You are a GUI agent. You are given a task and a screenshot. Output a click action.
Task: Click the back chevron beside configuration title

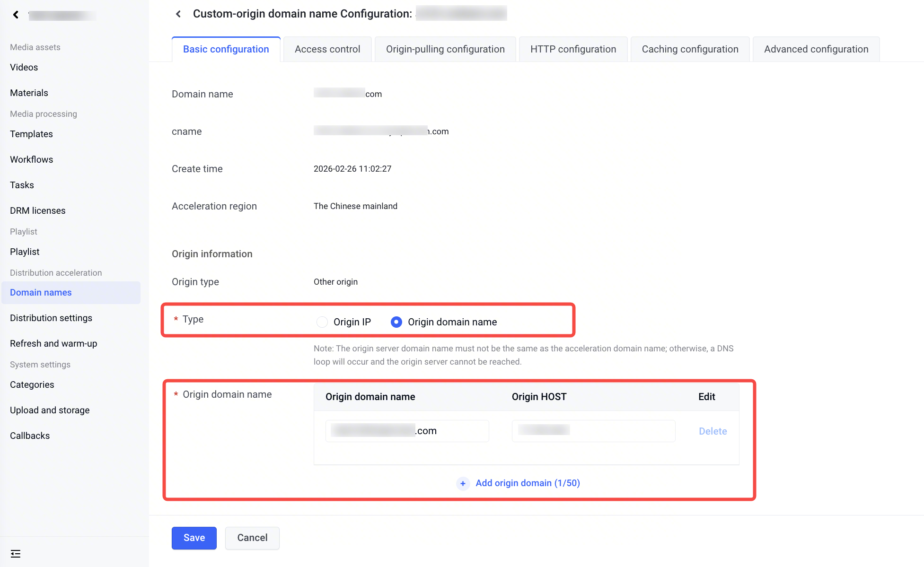click(178, 14)
